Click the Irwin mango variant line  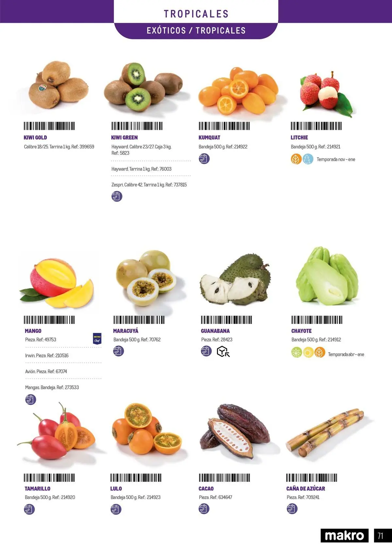coord(47,356)
